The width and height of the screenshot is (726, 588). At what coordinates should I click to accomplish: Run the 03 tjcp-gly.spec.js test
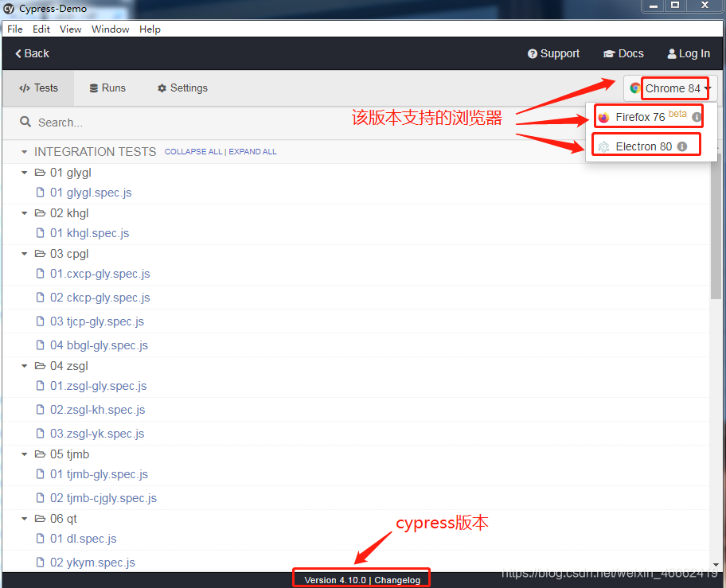97,321
